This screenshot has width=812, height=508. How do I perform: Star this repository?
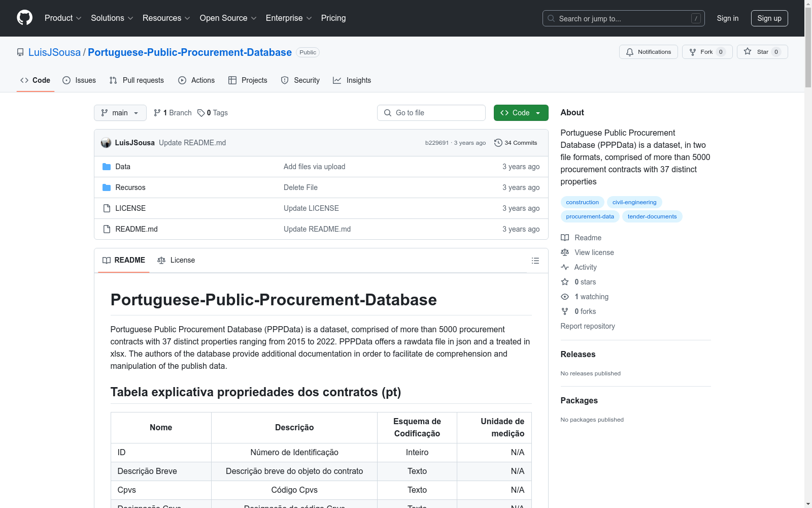pos(762,52)
